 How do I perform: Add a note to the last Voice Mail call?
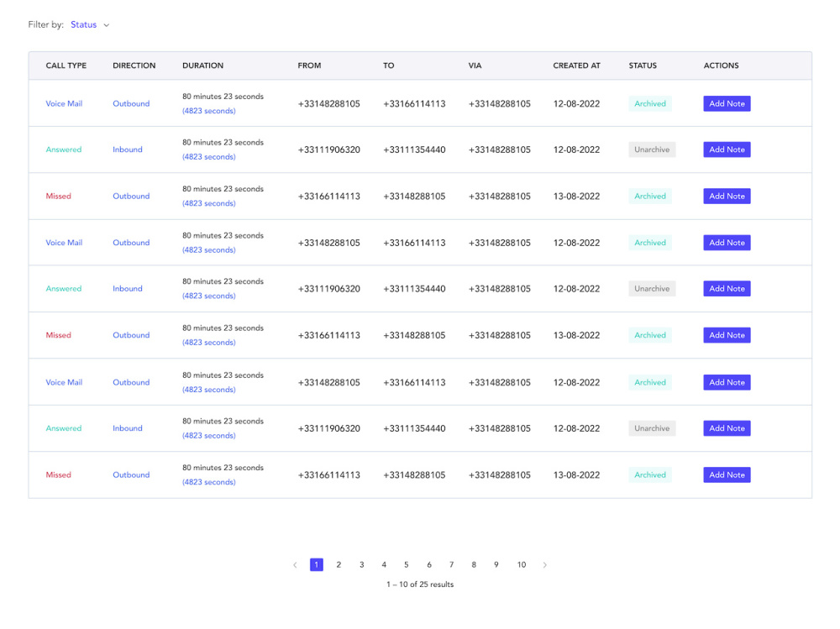[x=727, y=383]
